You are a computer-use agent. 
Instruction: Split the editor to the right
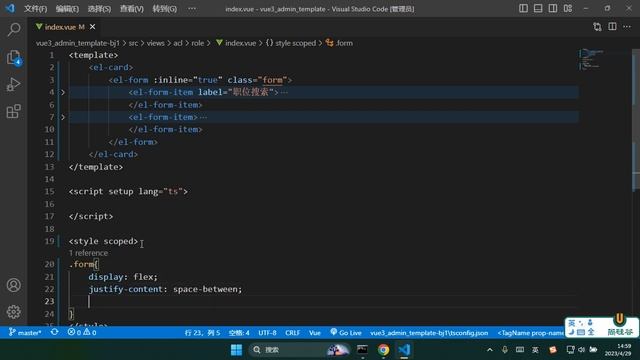pyautogui.click(x=612, y=27)
